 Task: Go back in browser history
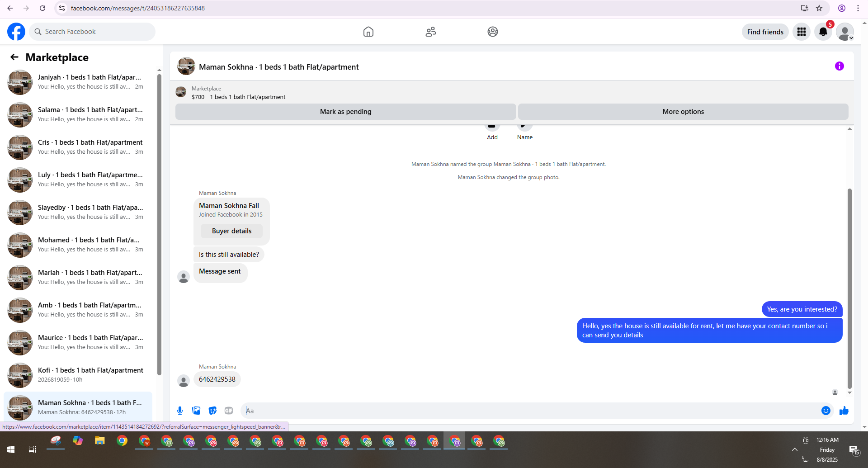[x=10, y=8]
